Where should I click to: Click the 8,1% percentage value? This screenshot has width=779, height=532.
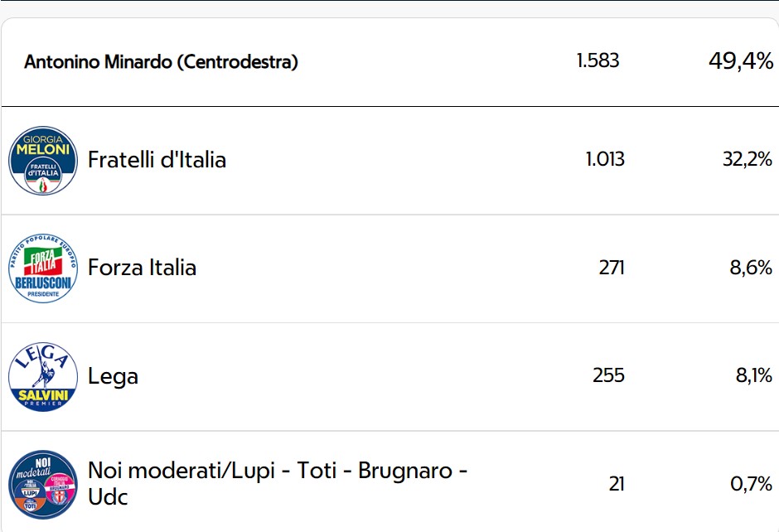click(753, 375)
